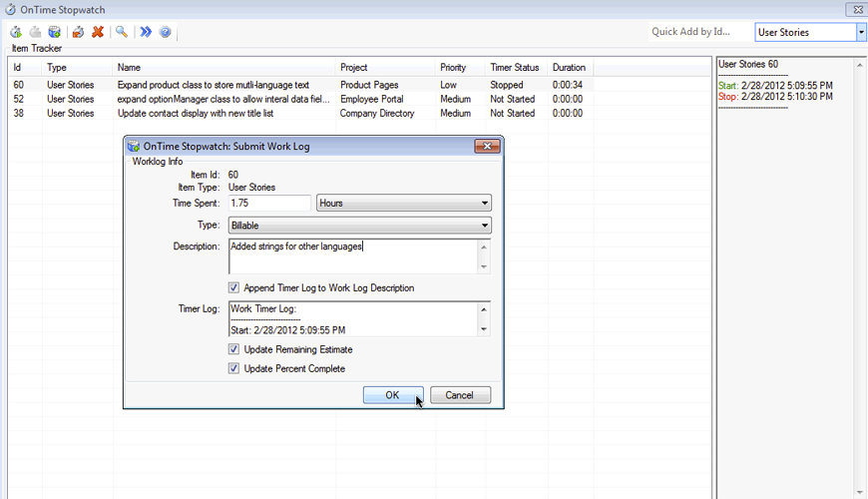
Task: Expand the User Stories item type dropdown
Action: [861, 32]
